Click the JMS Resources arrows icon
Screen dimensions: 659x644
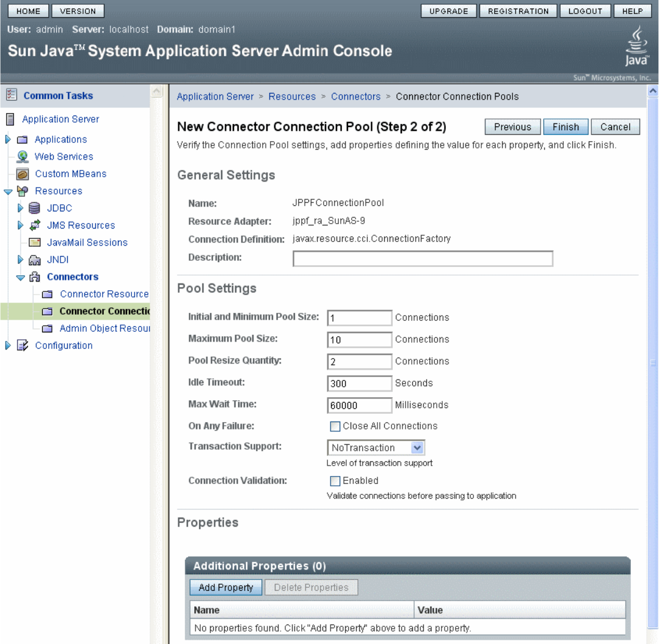coord(35,225)
